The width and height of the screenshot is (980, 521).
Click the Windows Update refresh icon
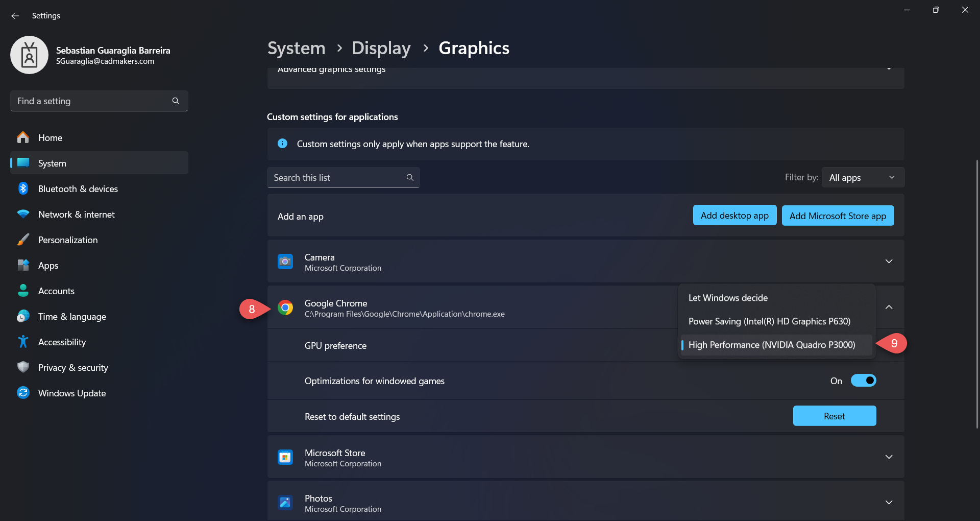23,393
